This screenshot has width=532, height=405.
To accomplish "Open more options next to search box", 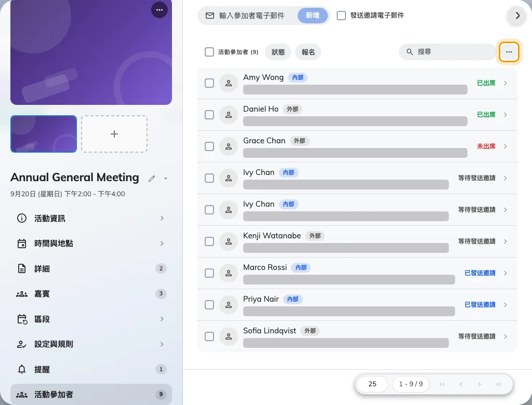I will tap(509, 52).
